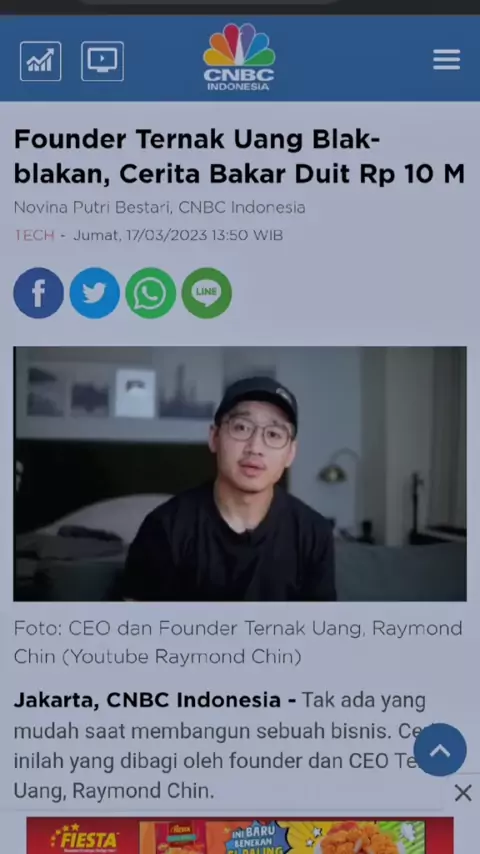Jump back to top with the up-chevron button
The width and height of the screenshot is (480, 854).
[440, 749]
